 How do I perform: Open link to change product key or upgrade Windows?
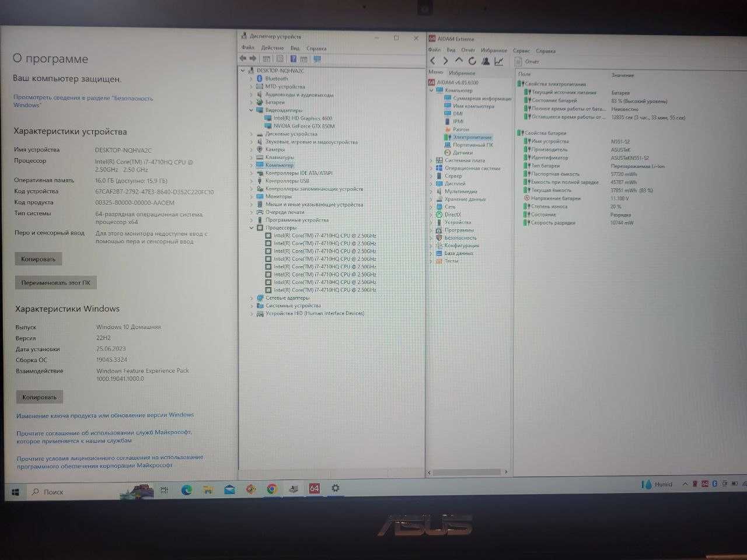(105, 415)
